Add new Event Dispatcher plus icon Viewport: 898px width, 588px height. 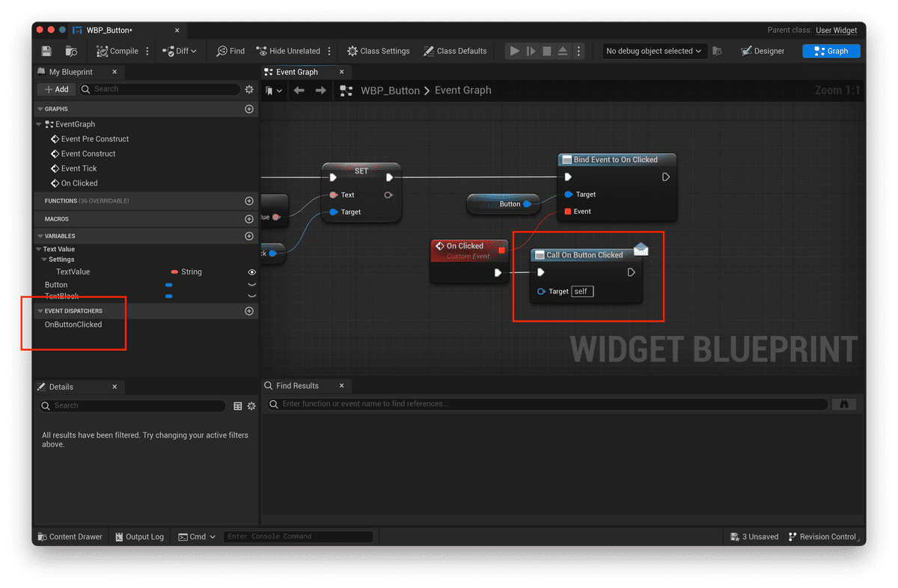coord(249,311)
